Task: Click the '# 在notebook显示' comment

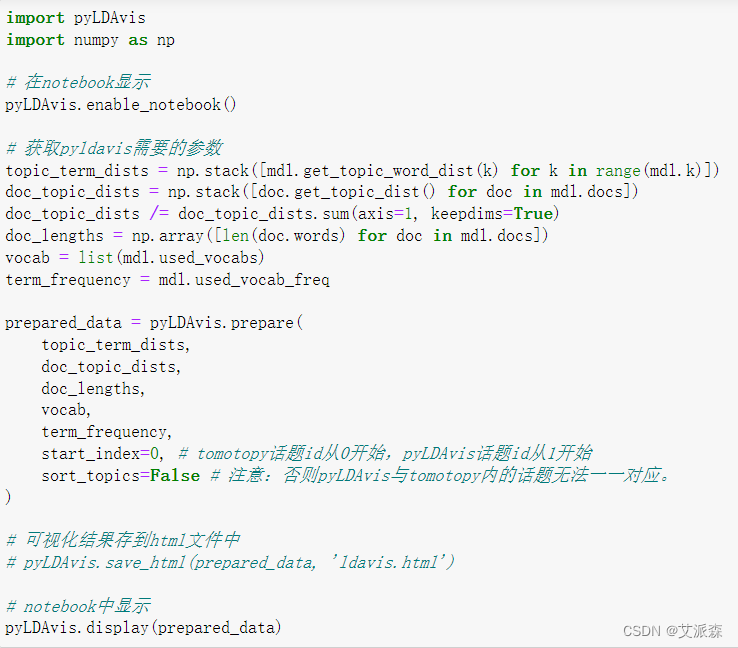Action: click(x=78, y=82)
